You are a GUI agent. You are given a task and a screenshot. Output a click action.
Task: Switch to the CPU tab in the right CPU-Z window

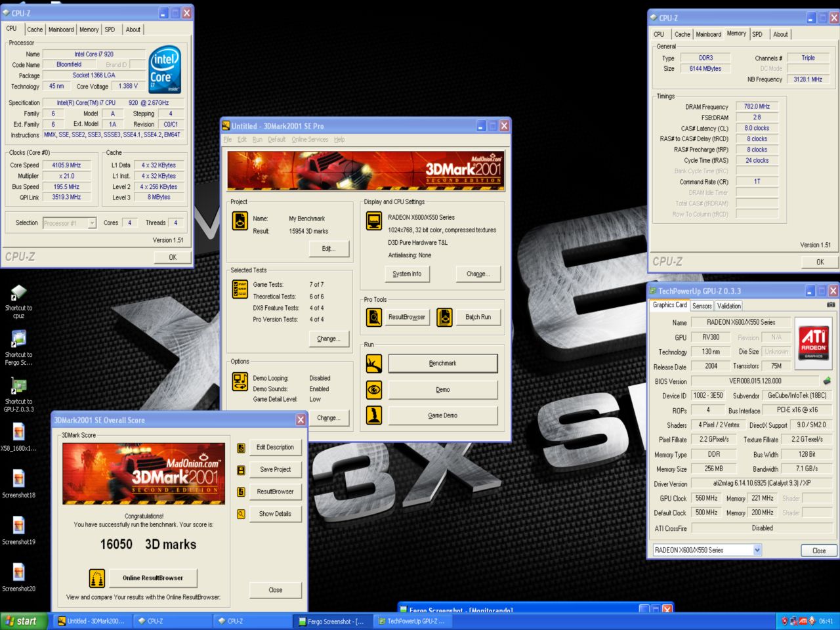[659, 34]
